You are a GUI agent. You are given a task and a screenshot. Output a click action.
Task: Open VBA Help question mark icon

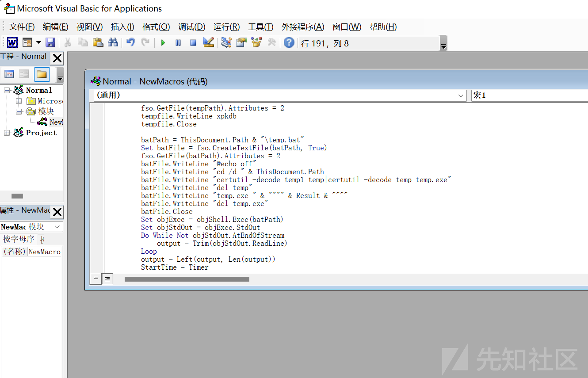click(x=289, y=42)
